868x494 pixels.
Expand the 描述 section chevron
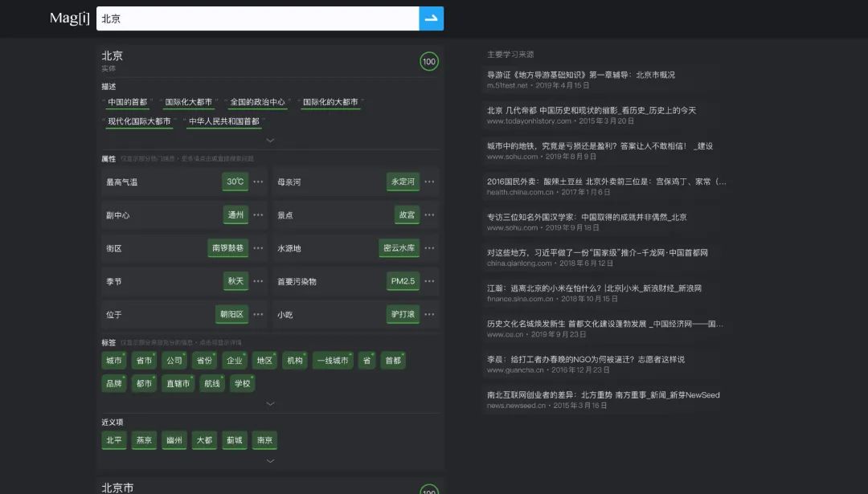[270, 140]
